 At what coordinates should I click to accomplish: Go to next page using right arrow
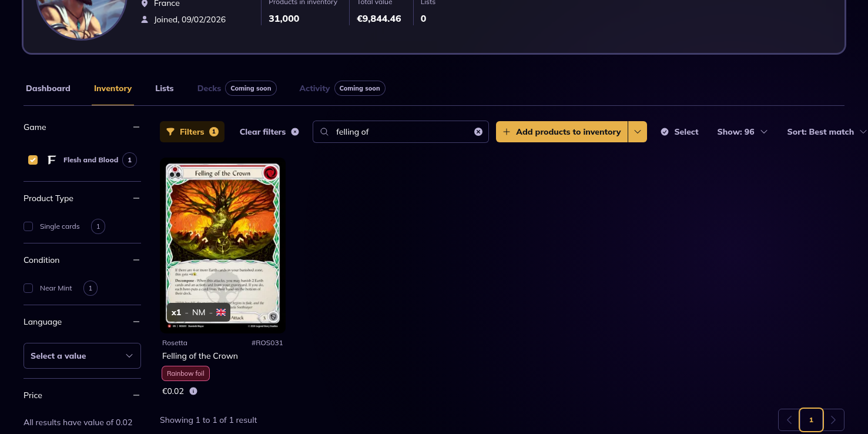[x=833, y=420]
